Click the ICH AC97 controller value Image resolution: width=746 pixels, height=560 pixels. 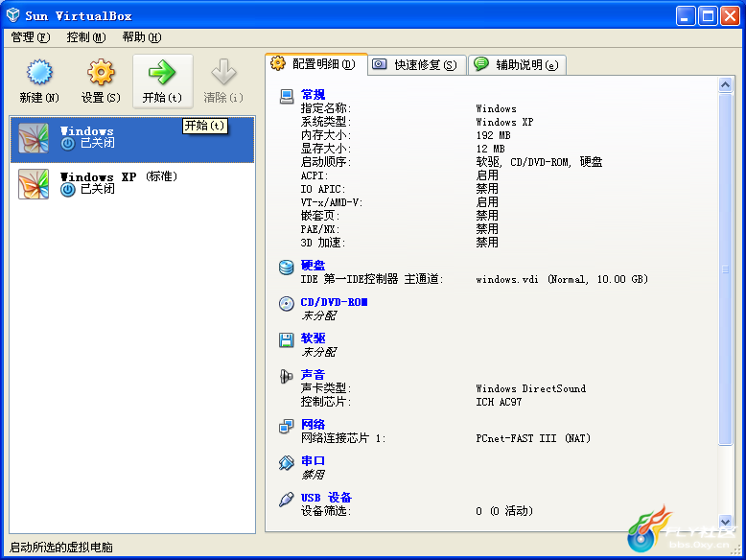(x=499, y=402)
